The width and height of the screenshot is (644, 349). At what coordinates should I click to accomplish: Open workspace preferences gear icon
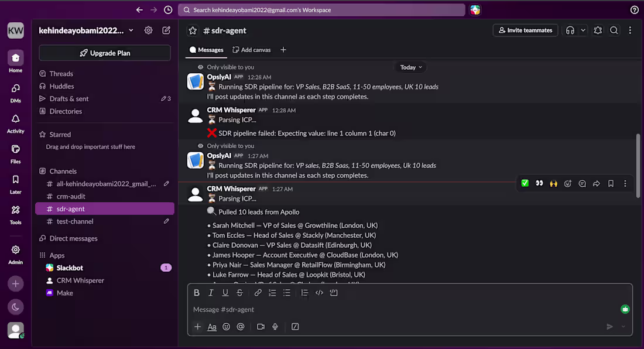click(148, 30)
